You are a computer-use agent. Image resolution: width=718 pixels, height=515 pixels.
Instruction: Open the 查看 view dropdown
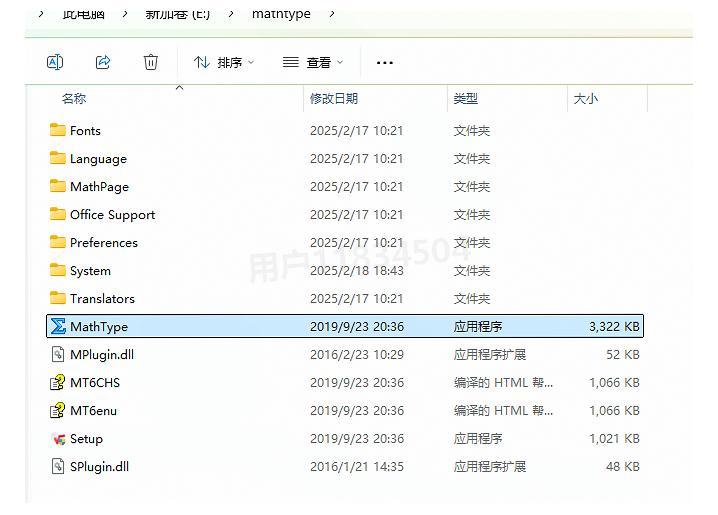(x=313, y=62)
